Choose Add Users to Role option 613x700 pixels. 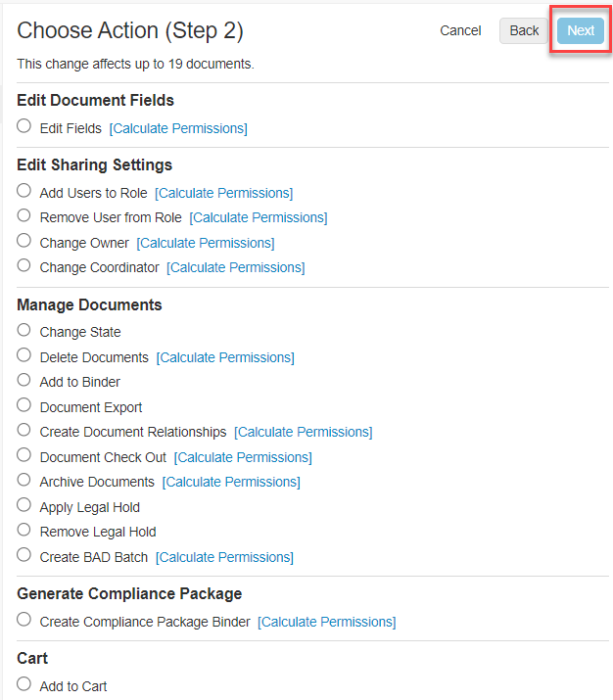24,191
